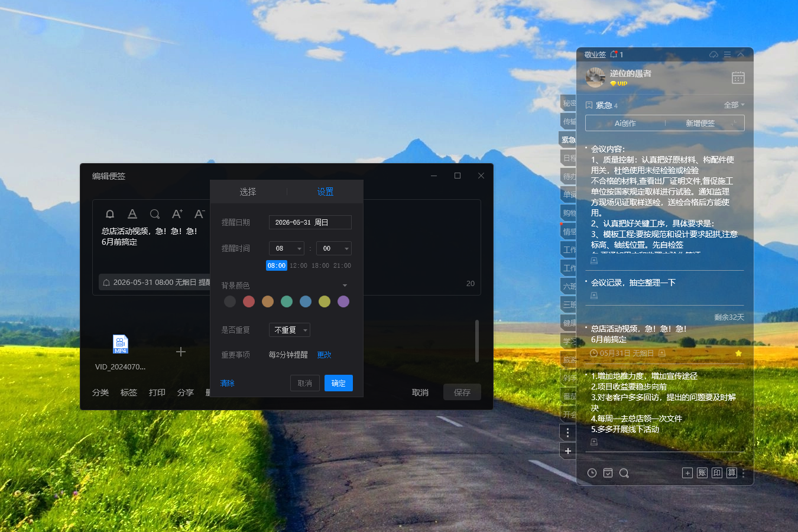Toggle the lock icon under 会议记录 note

click(593, 296)
